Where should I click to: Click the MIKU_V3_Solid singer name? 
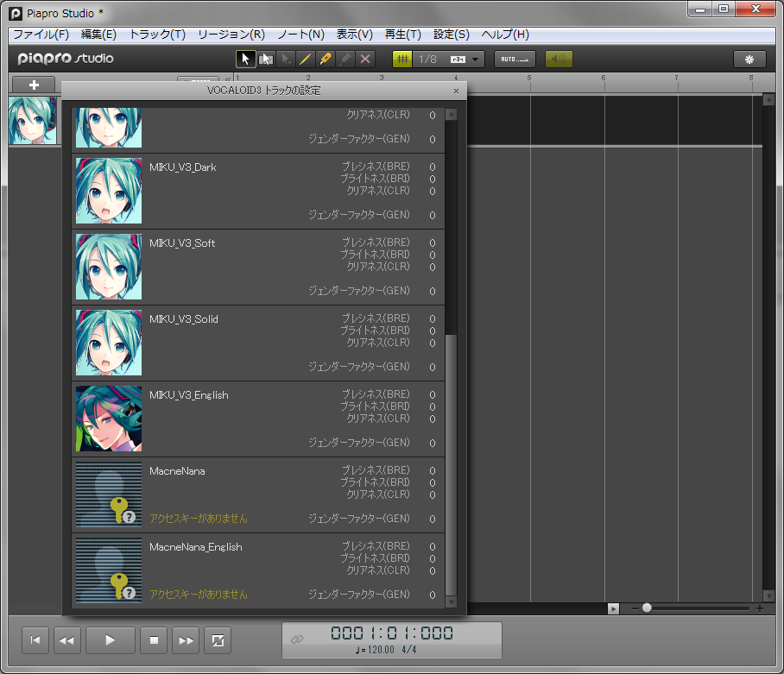(x=184, y=319)
